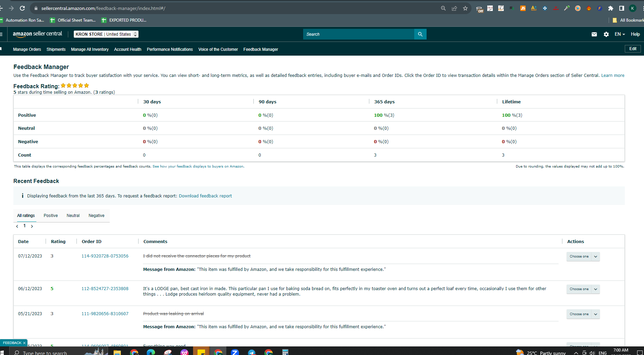The image size is (644, 355).
Task: Click the Download feedback report link
Action: point(205,196)
